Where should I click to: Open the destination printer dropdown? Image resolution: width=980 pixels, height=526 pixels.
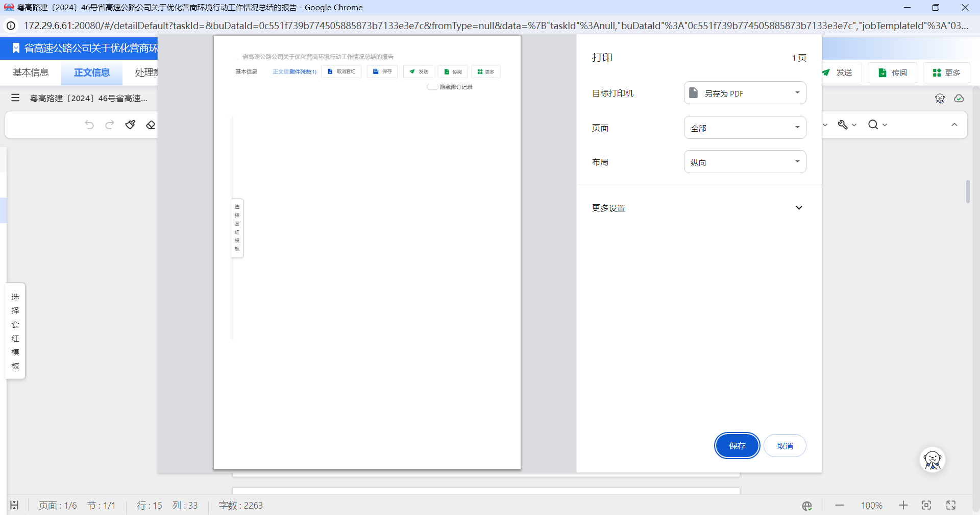pos(745,93)
